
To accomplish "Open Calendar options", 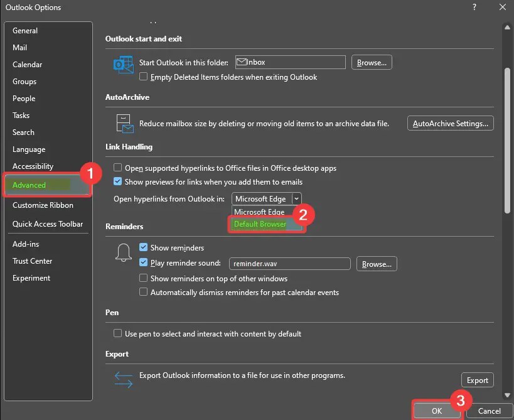I will tap(27, 65).
